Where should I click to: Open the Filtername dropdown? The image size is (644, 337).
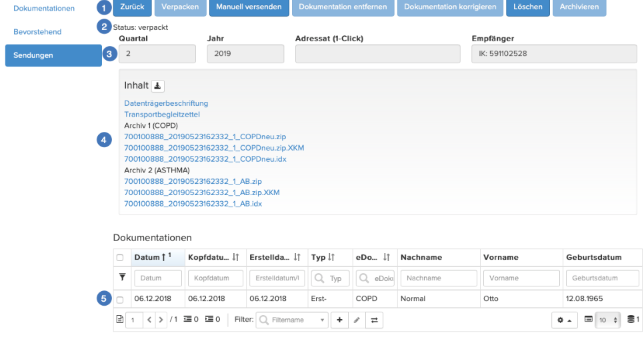click(x=292, y=320)
